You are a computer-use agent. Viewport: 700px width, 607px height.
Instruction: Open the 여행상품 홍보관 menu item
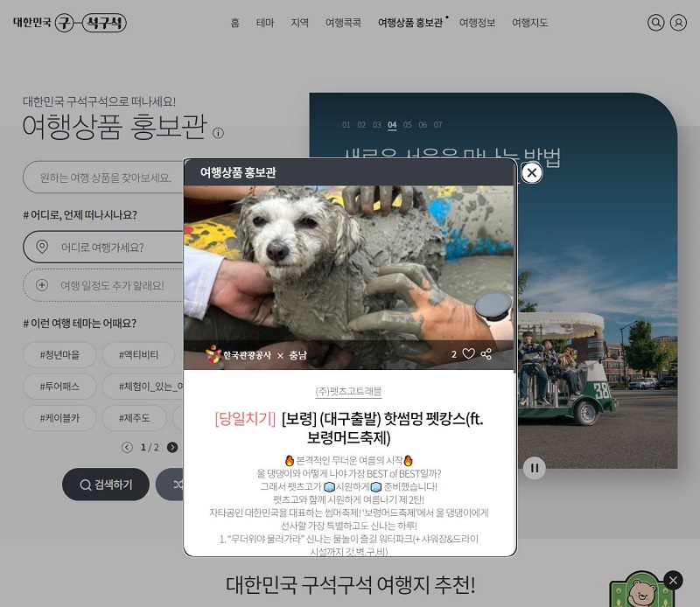410,23
